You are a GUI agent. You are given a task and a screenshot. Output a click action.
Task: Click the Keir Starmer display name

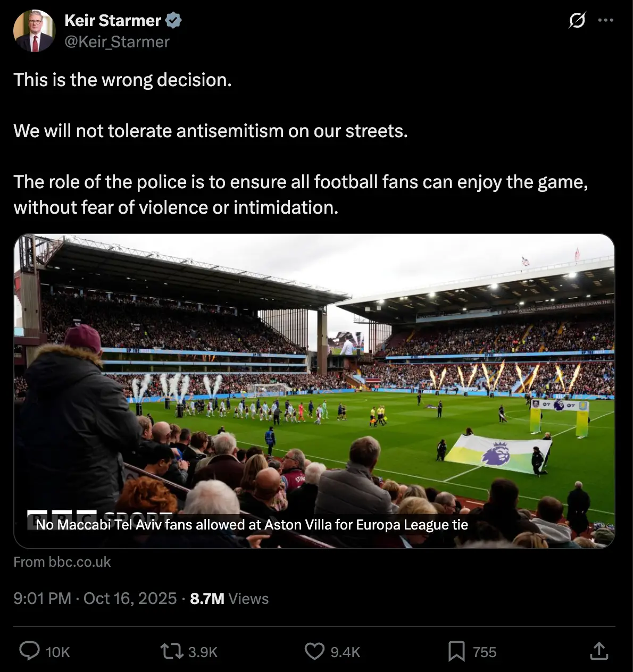(113, 20)
